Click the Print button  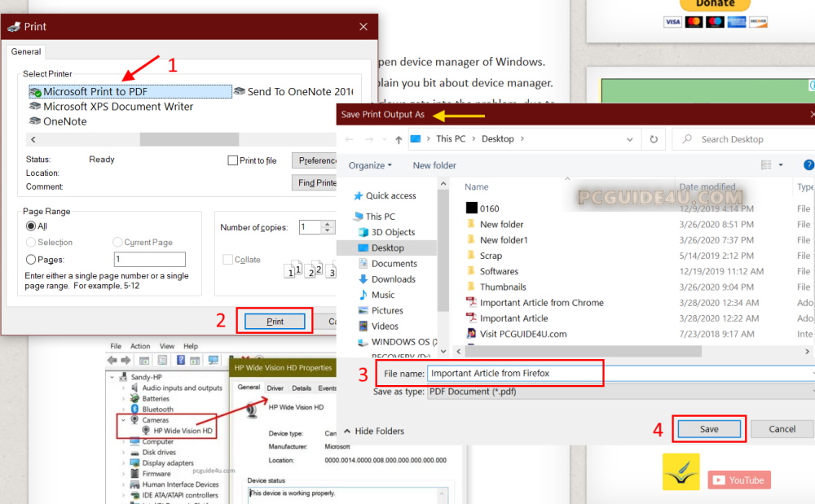tap(275, 322)
